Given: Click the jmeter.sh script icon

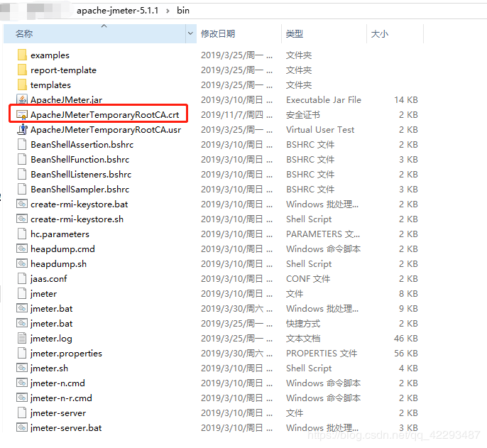Looking at the screenshot, I should pyautogui.click(x=22, y=368).
